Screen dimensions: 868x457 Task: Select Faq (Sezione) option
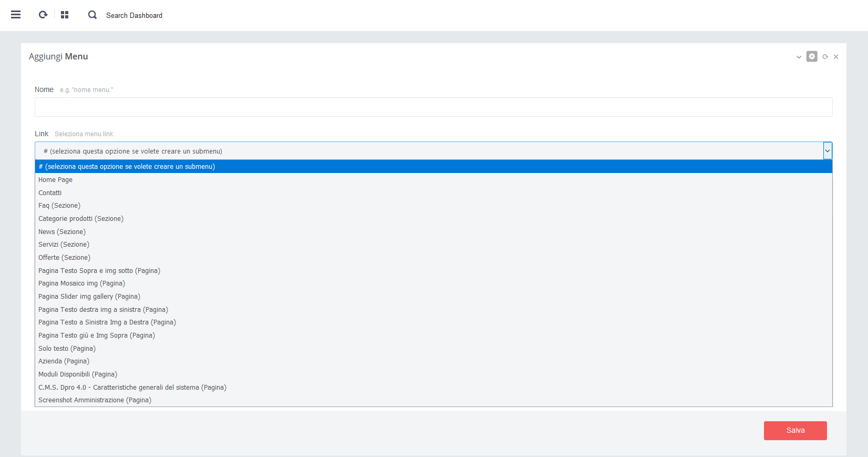(x=59, y=206)
